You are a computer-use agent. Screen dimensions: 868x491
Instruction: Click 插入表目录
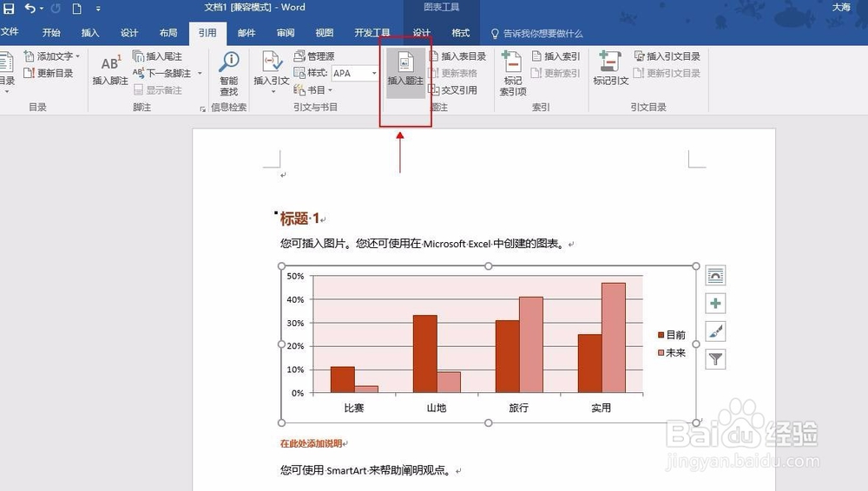click(457, 56)
